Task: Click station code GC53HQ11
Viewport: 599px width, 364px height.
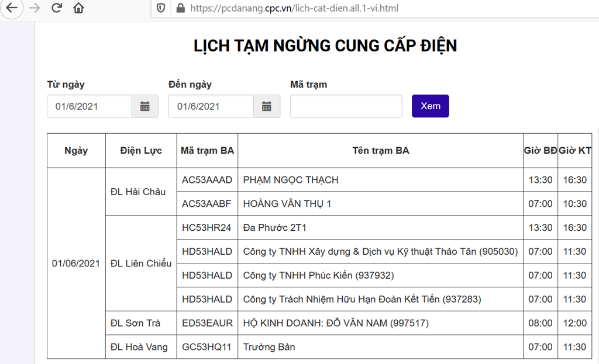Action: (206, 347)
